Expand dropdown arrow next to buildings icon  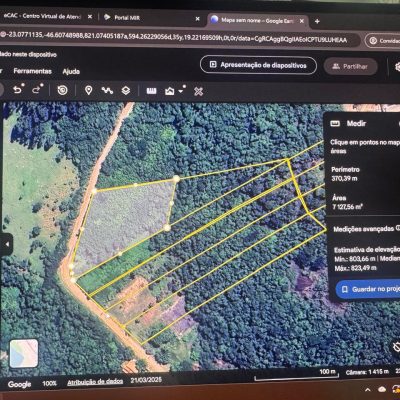click(x=181, y=91)
